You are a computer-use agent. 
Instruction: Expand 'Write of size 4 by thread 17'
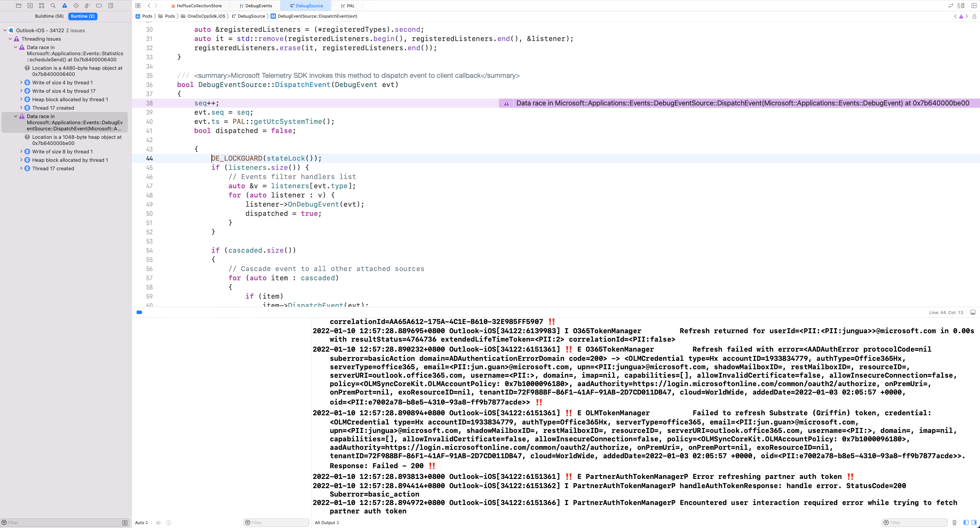tap(21, 91)
